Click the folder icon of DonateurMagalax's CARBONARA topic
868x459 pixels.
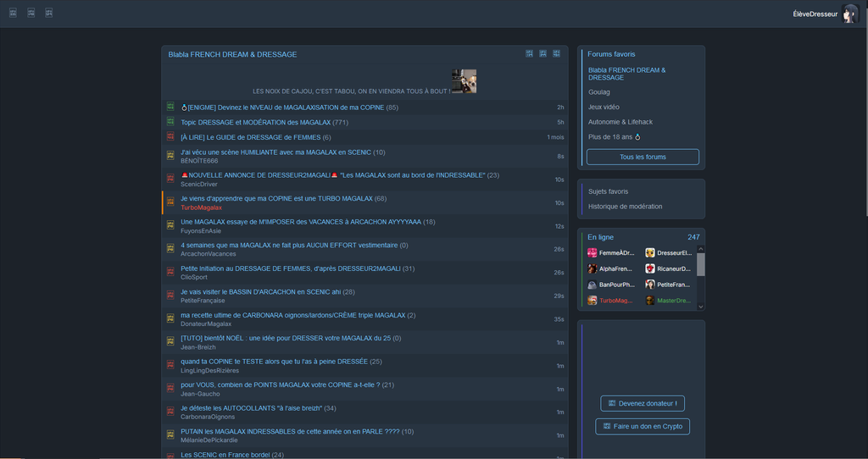click(170, 318)
